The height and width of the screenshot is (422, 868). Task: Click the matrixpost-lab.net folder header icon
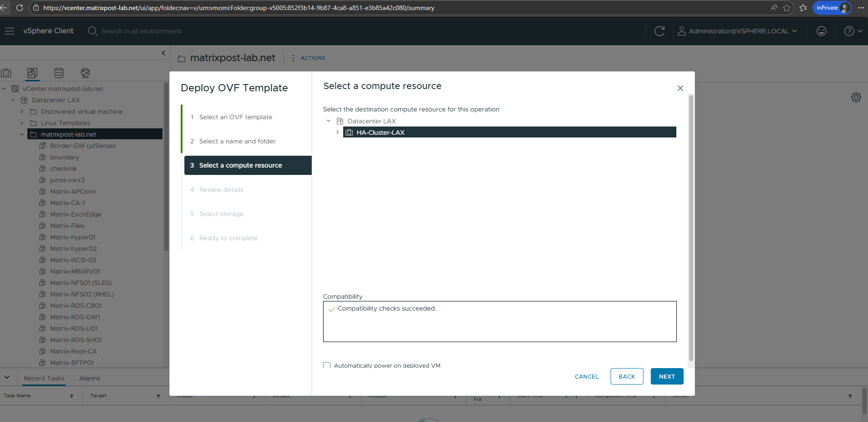coord(182,58)
